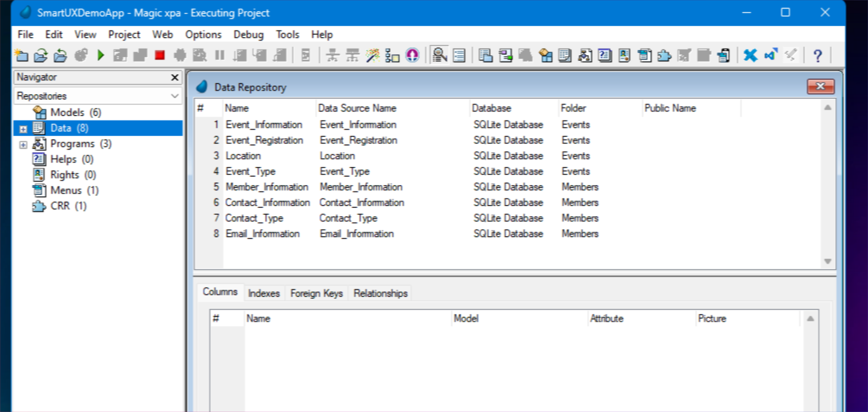This screenshot has height=412, width=868.
Task: Expand the Programs node in the Navigator
Action: tap(24, 145)
